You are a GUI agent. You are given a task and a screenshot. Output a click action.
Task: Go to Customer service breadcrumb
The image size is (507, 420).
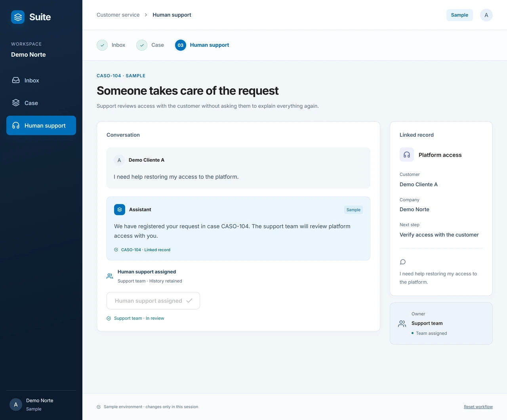[x=118, y=15]
